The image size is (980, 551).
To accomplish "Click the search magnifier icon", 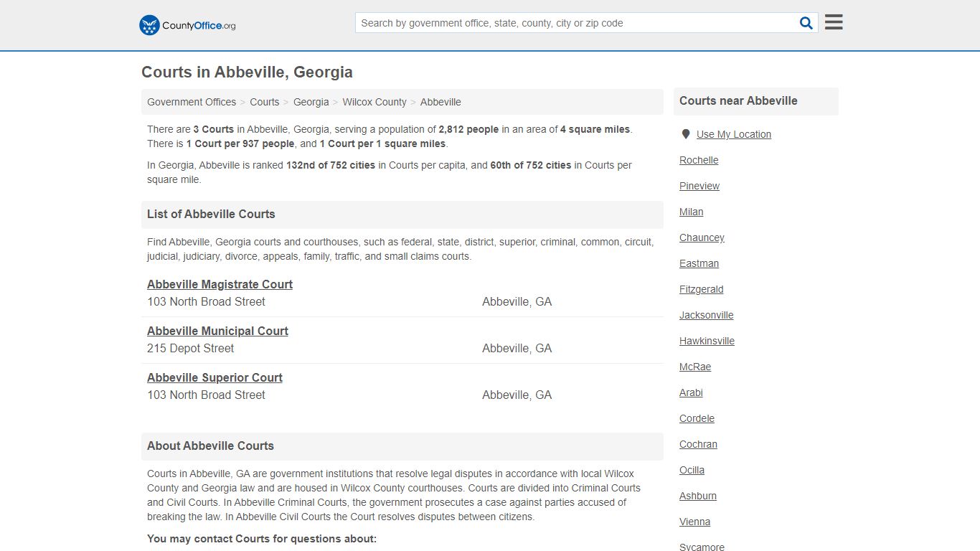I will click(x=806, y=23).
